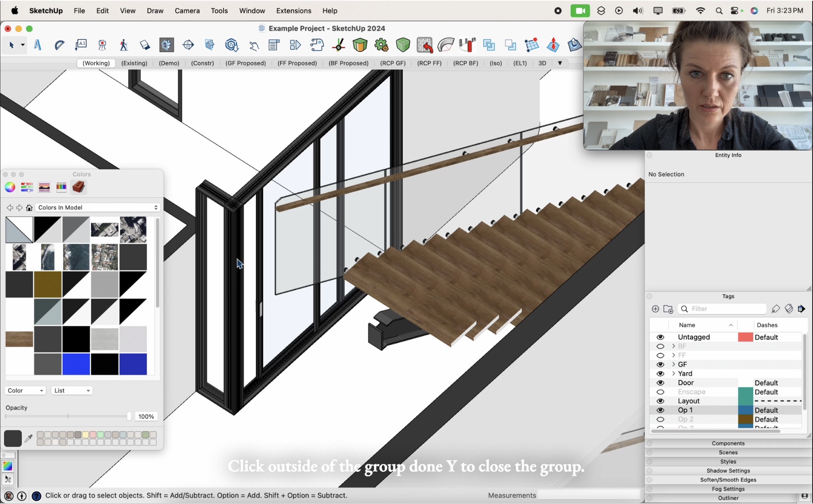This screenshot has width=813, height=504.
Task: Click the Undo arrow icon in toolbar
Action: point(425,45)
